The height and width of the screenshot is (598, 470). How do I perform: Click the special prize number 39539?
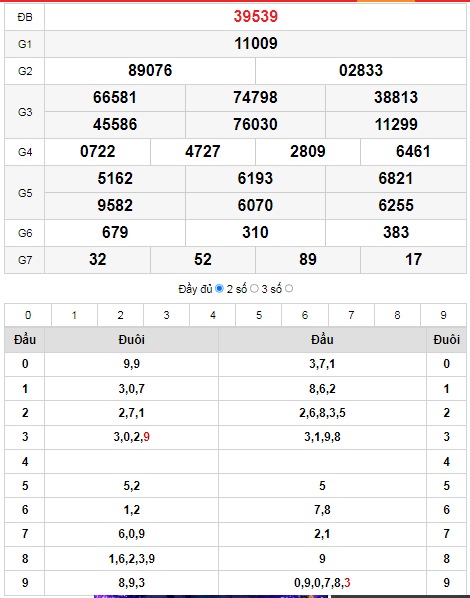tap(256, 16)
